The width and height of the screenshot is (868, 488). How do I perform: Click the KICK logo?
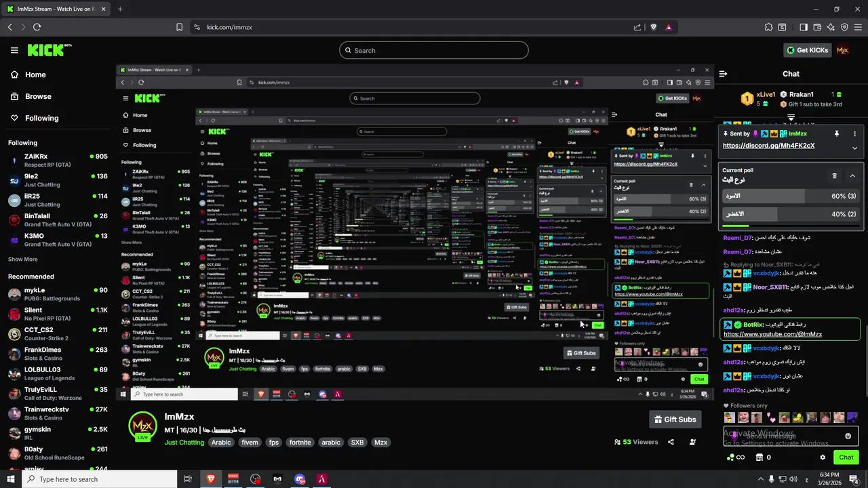(x=50, y=50)
